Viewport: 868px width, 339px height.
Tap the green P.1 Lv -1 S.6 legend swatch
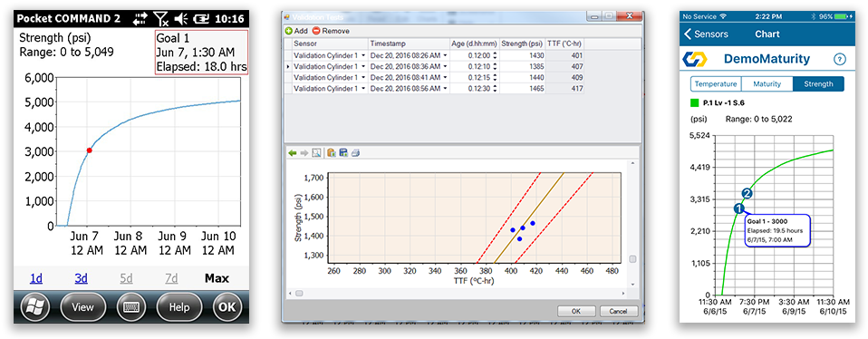click(x=694, y=102)
